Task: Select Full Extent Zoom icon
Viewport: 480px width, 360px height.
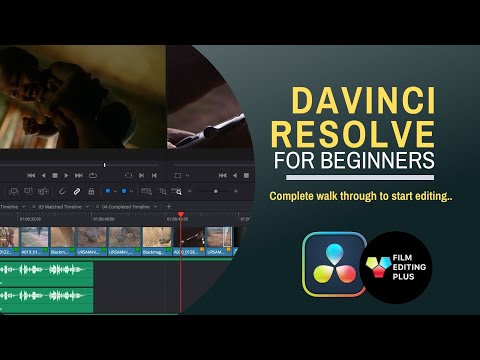Action: (x=146, y=191)
